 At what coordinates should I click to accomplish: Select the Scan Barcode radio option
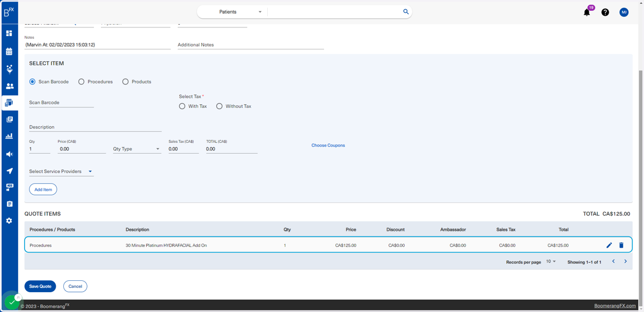(x=33, y=82)
